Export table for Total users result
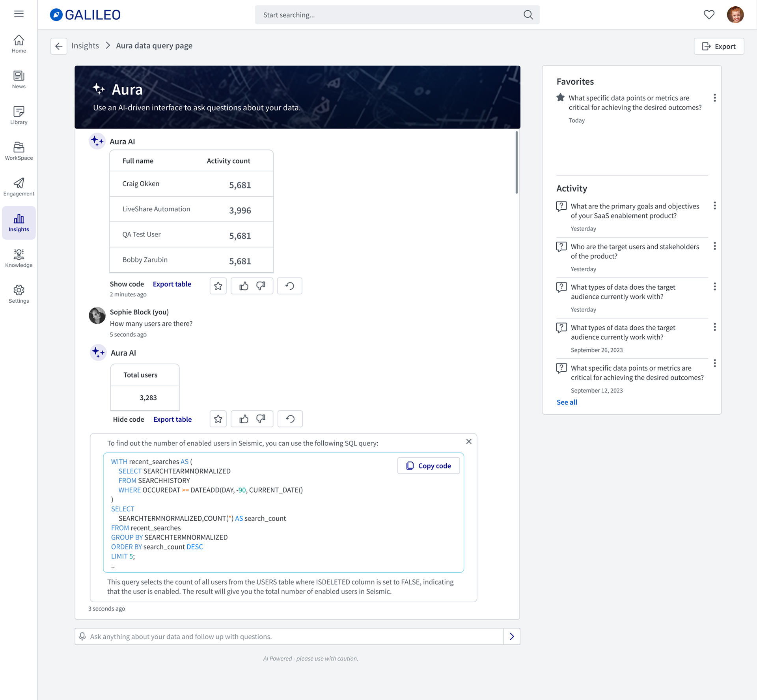The height and width of the screenshot is (700, 757). click(x=172, y=419)
